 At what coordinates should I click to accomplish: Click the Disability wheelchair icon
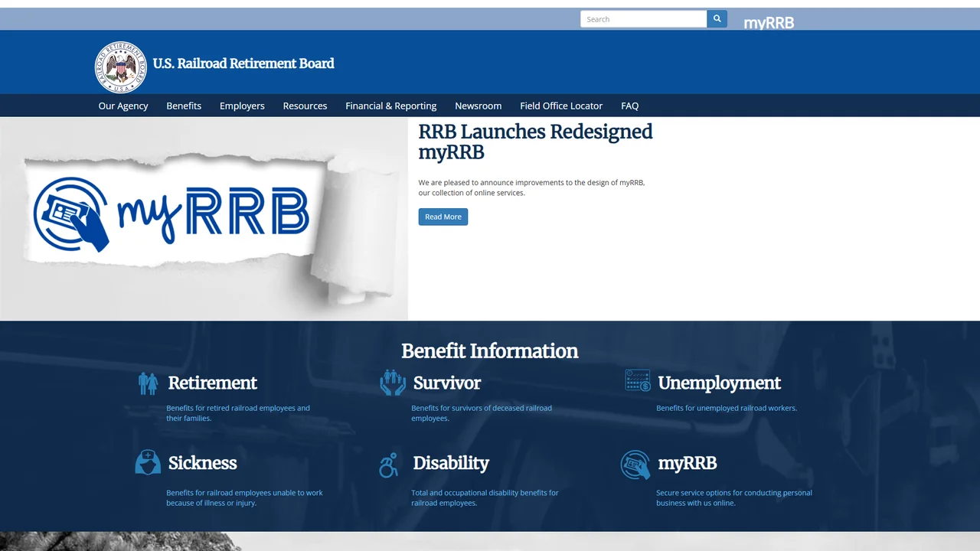(x=389, y=465)
